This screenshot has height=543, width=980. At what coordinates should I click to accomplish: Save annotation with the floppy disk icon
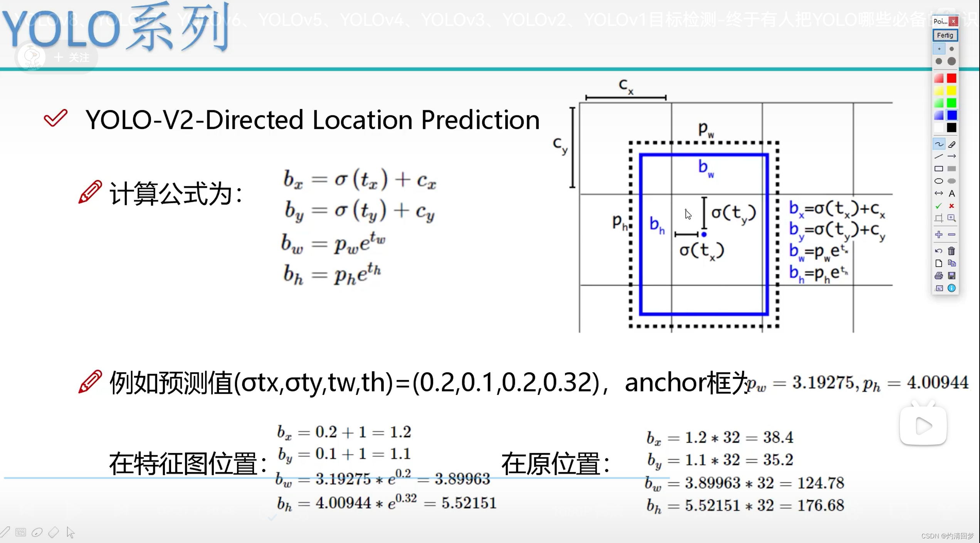click(x=951, y=276)
